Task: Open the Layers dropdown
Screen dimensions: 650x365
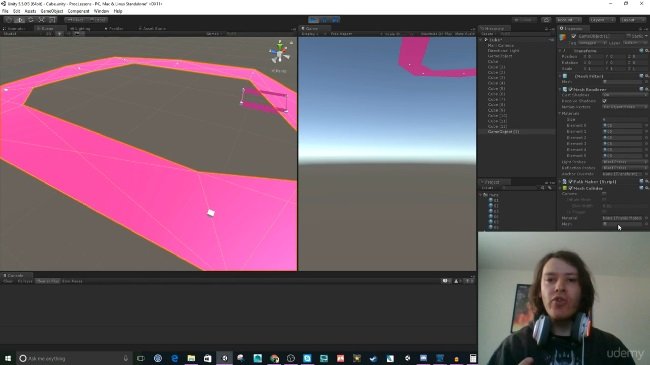Action: pos(602,20)
